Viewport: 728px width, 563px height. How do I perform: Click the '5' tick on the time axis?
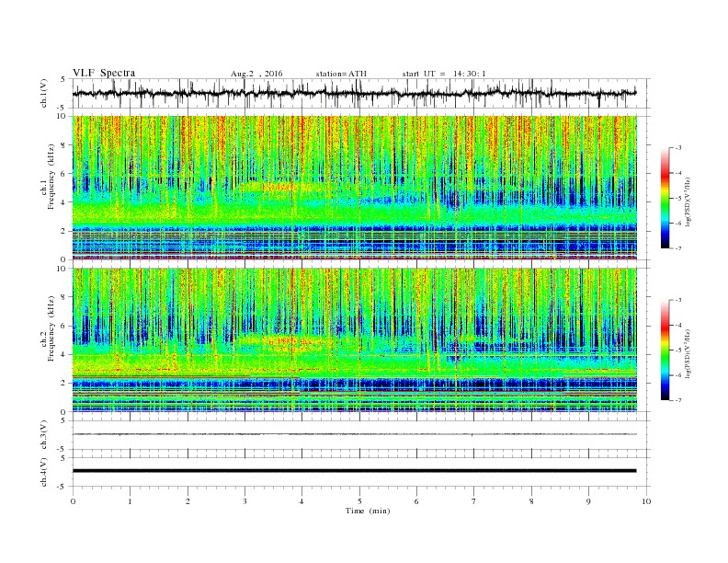click(x=359, y=501)
